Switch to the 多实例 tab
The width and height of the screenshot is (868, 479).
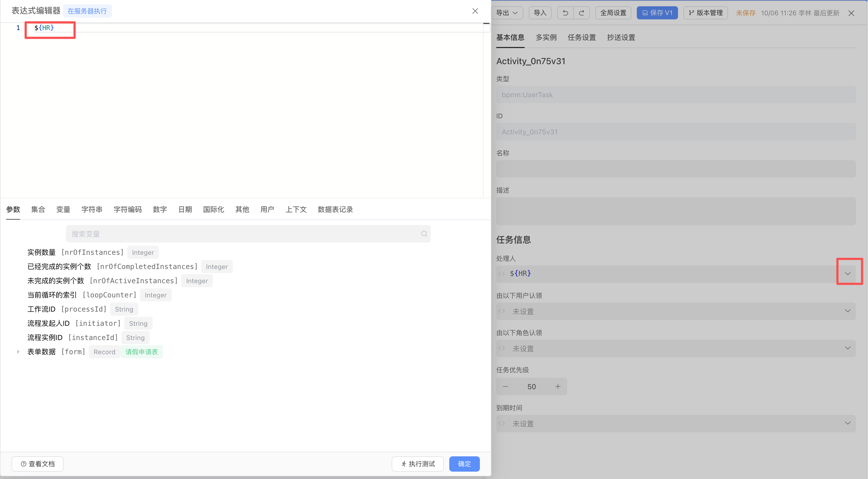coord(546,37)
